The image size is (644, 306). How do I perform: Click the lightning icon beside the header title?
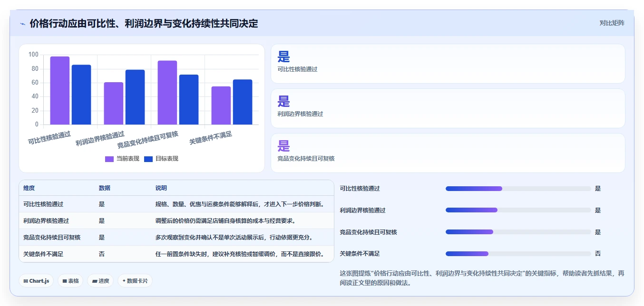(x=22, y=24)
